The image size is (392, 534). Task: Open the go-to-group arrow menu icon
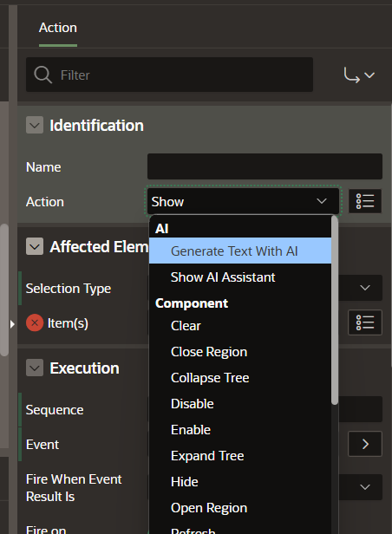359,75
